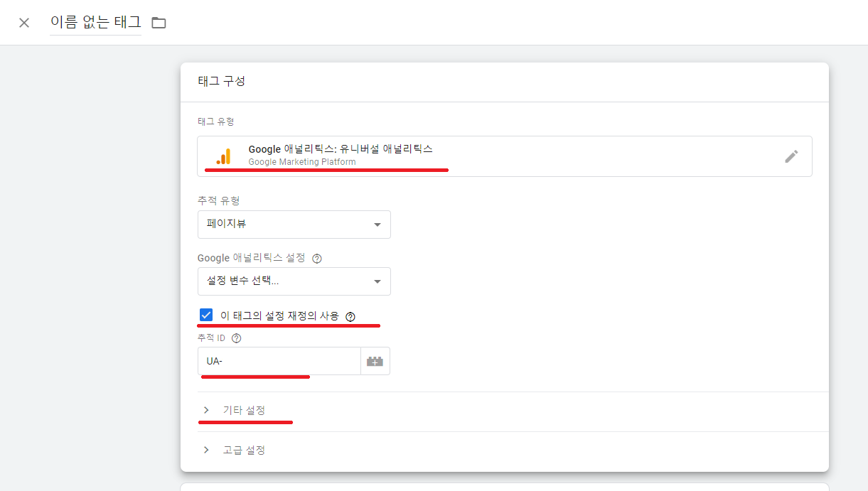Click the 'UA-' tracking ID input field

(x=279, y=361)
